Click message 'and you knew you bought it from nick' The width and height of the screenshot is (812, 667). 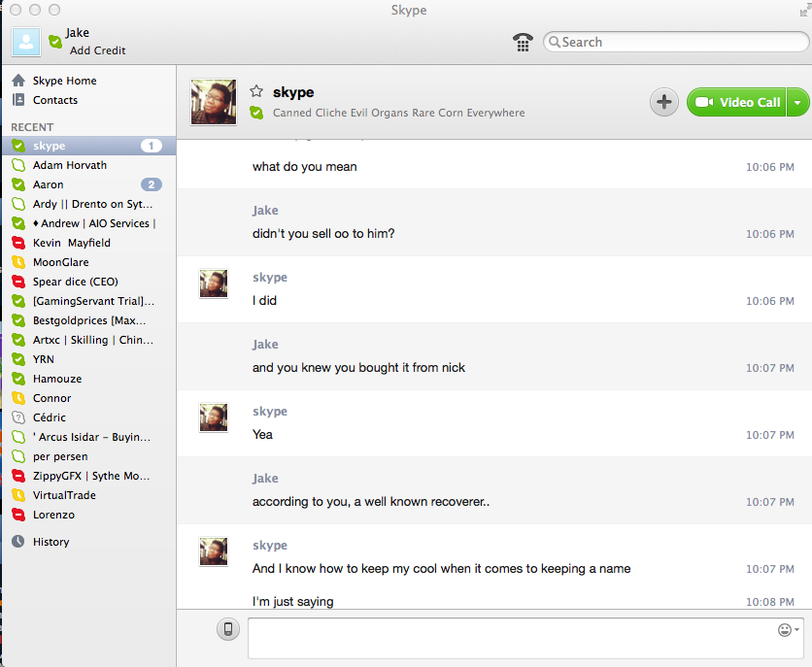pos(358,368)
